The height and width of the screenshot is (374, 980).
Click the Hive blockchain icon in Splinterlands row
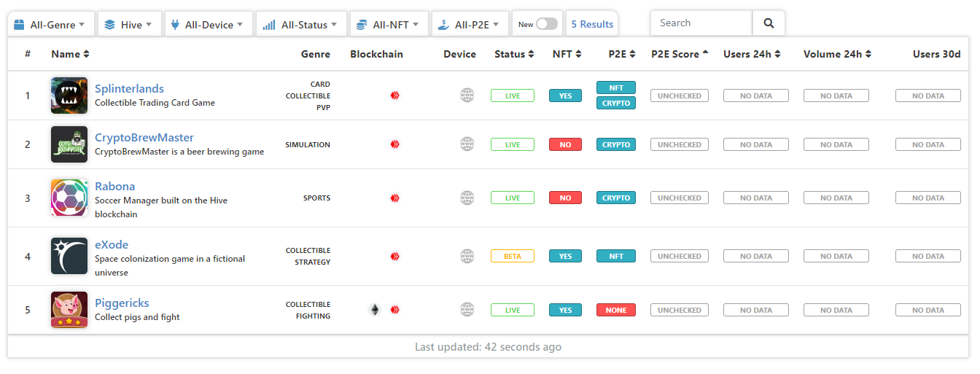click(x=395, y=96)
